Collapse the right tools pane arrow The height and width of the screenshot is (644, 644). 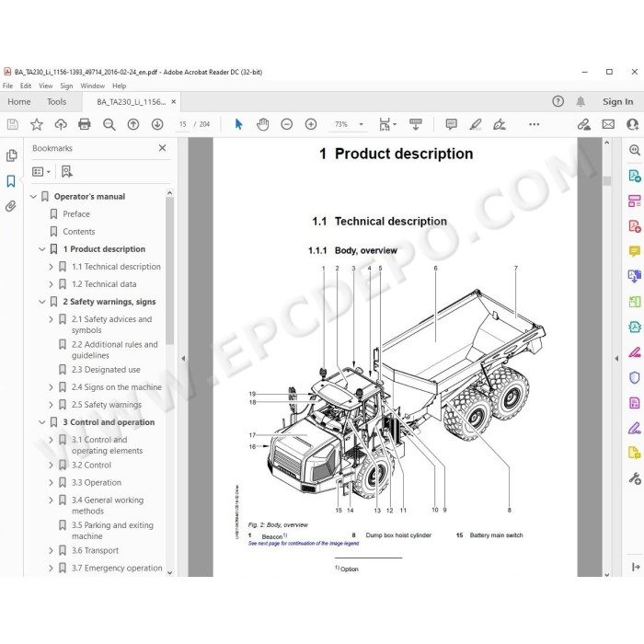click(x=616, y=359)
